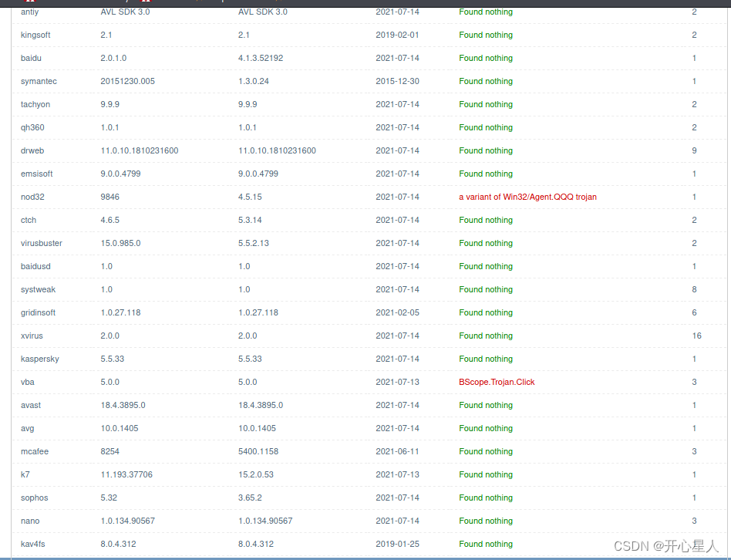Select k7 version 11.193.37706
Screen dimensions: 731x560
click(x=126, y=474)
